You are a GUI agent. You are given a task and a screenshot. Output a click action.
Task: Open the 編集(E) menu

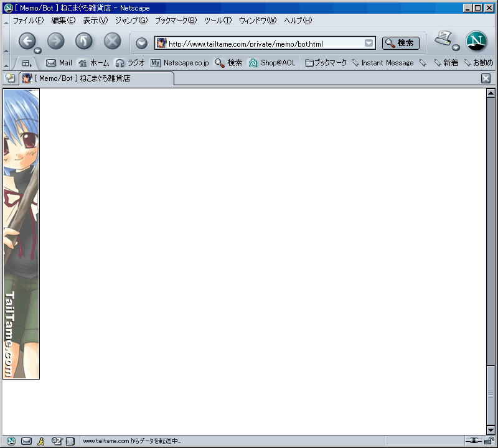(63, 21)
